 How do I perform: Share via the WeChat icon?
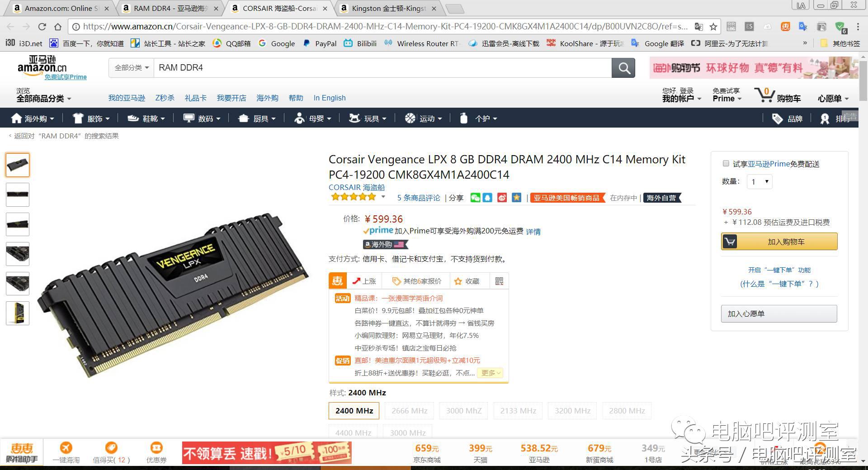coord(475,198)
